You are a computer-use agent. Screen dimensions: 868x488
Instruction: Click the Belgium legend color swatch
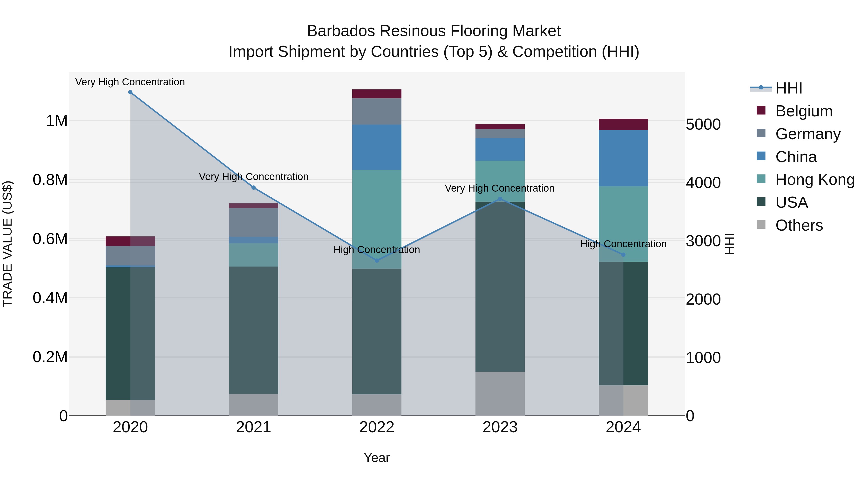[x=761, y=110]
